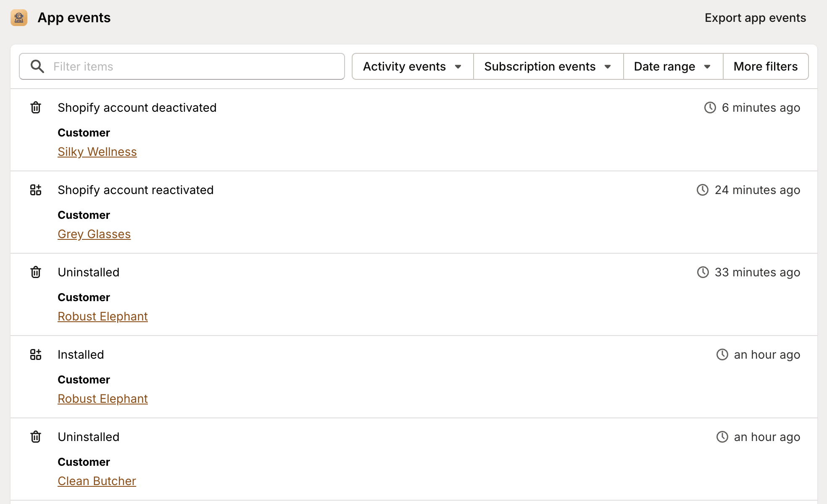827x504 pixels.
Task: Open the Clean Butcher customer link
Action: point(97,481)
